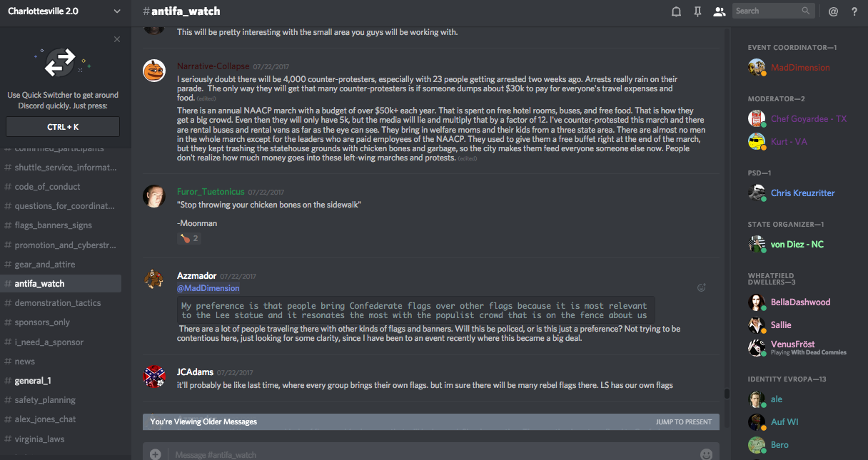Click the @MadDimension mention link
Screen dimensions: 868x460
point(208,288)
